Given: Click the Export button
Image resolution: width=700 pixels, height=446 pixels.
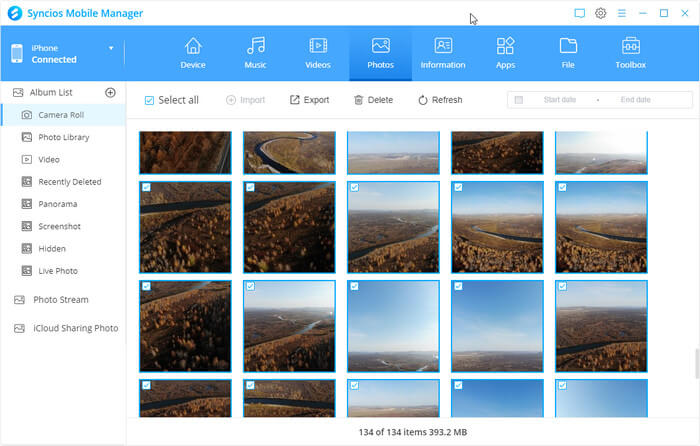Looking at the screenshot, I should (x=309, y=100).
